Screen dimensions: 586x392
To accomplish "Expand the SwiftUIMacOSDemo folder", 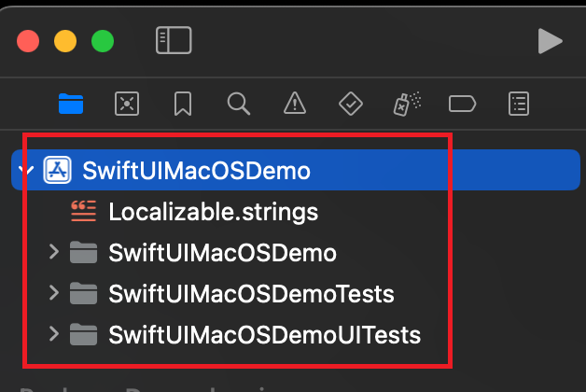I will pyautogui.click(x=53, y=252).
